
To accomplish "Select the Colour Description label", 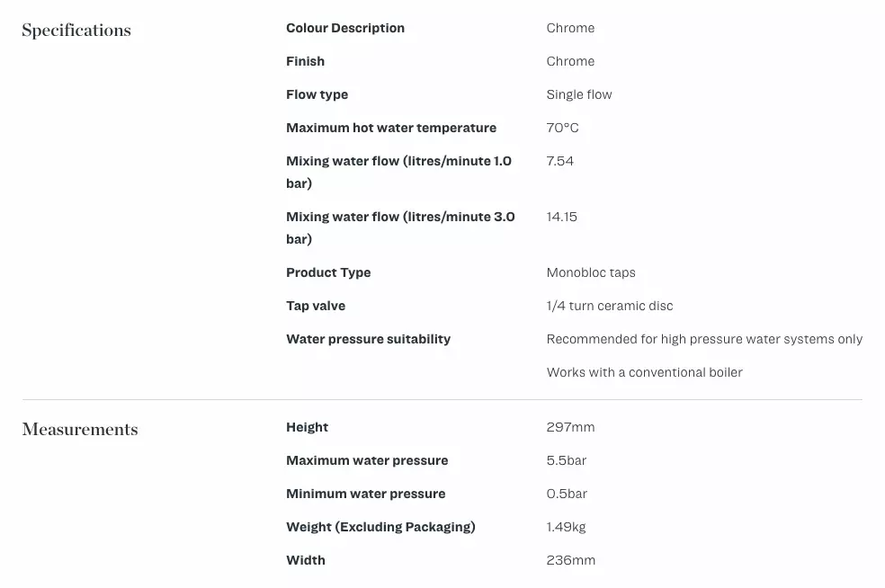I will tap(344, 28).
